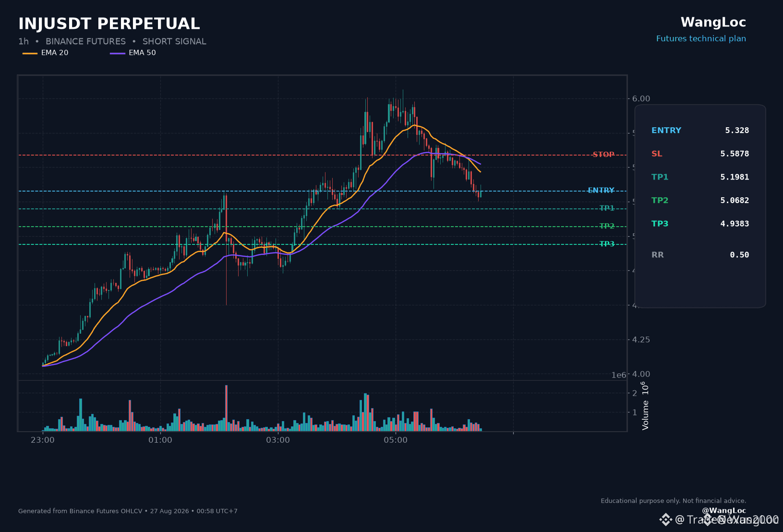Click the 2 tick on the volume axis

(x=635, y=393)
